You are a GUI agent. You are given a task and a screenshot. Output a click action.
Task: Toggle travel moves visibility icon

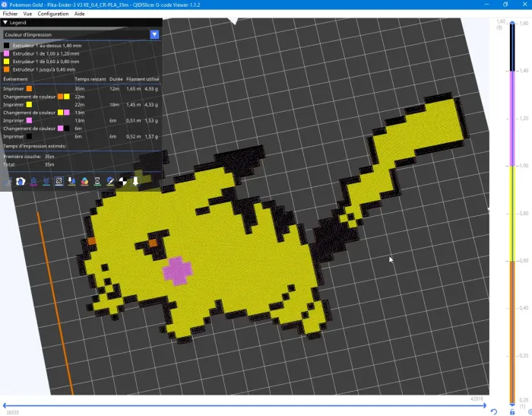tap(8, 182)
